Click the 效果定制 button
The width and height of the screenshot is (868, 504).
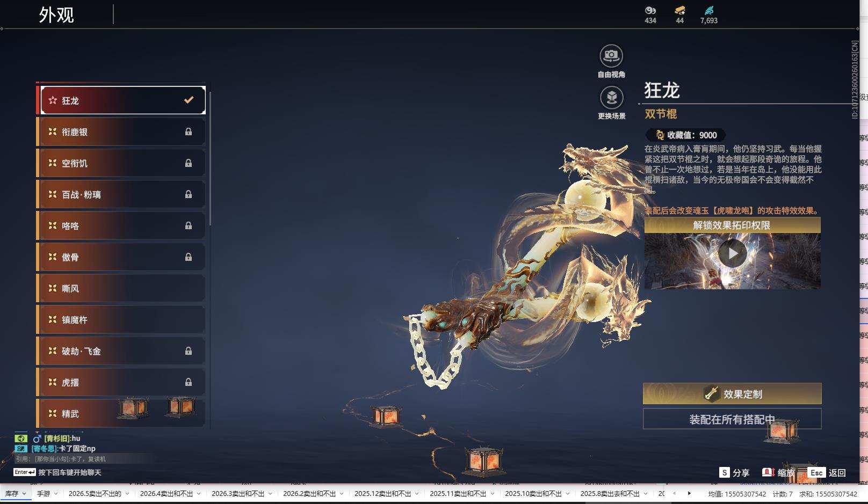point(732,393)
